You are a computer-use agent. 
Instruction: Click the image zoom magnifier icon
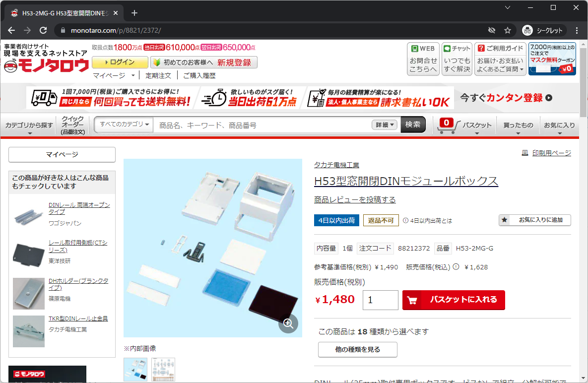coord(288,323)
